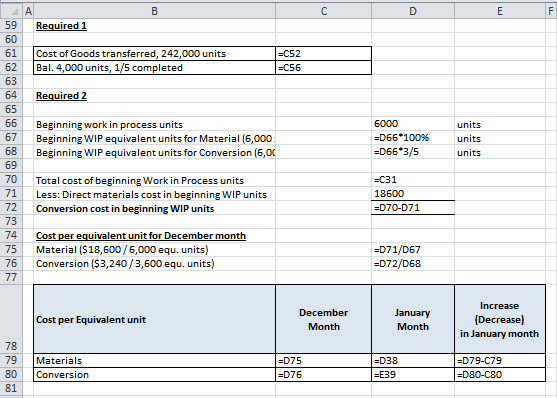Click 'Conversion cost in beginning WIP units' cell
The image size is (557, 398).
tap(154, 208)
